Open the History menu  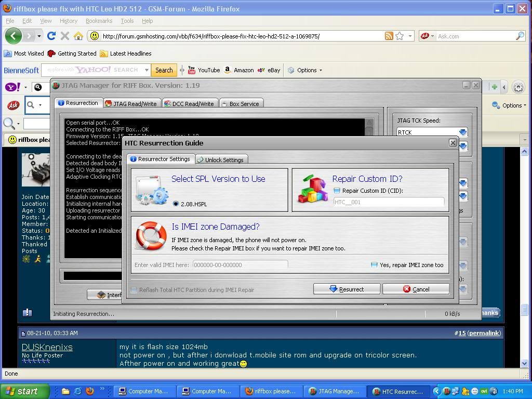point(69,21)
